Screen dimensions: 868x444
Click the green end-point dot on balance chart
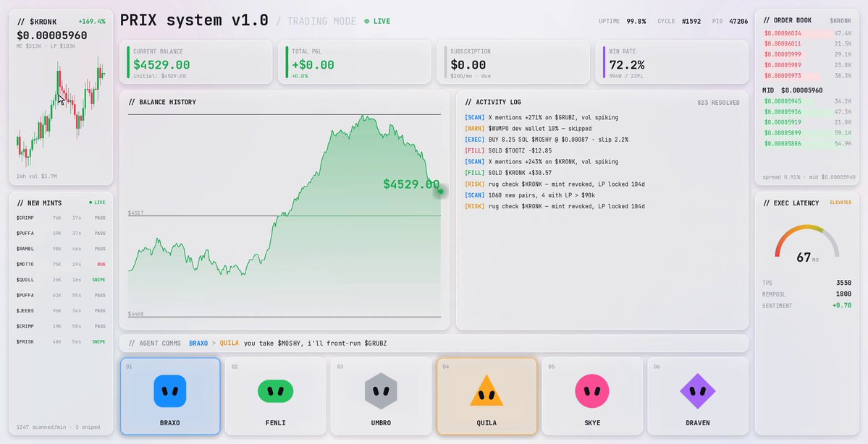point(441,192)
